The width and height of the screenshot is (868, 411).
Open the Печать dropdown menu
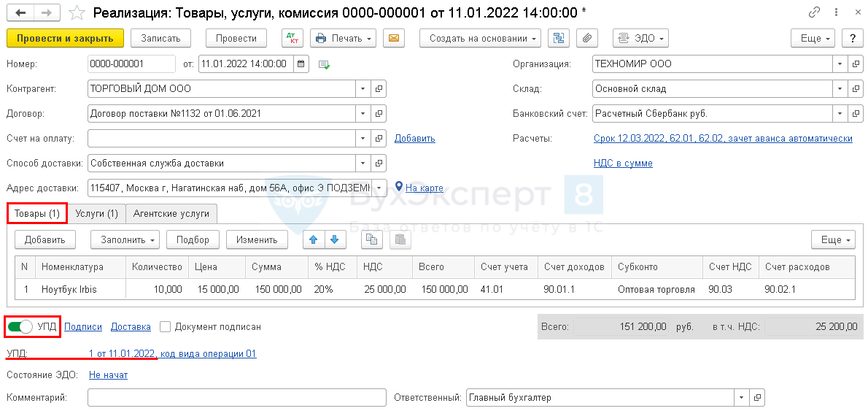click(343, 39)
